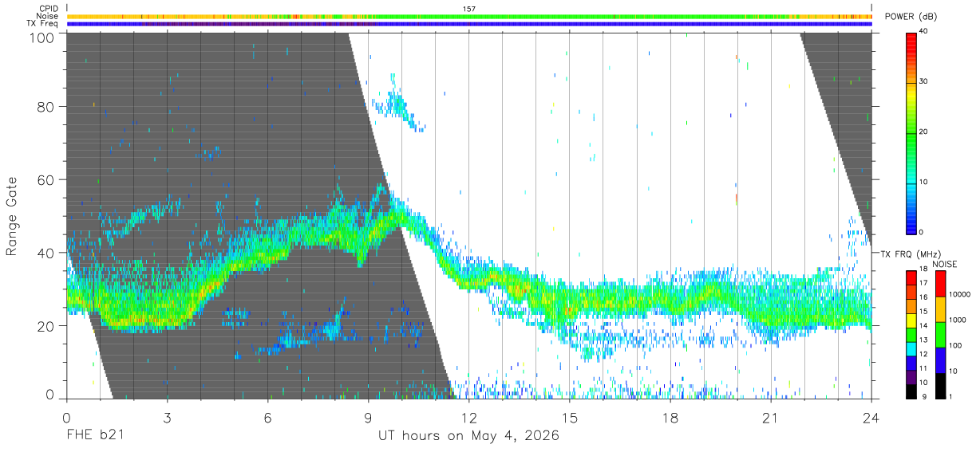Click the Noise row label
Viewport: 980px width, 452px height.
coord(47,16)
